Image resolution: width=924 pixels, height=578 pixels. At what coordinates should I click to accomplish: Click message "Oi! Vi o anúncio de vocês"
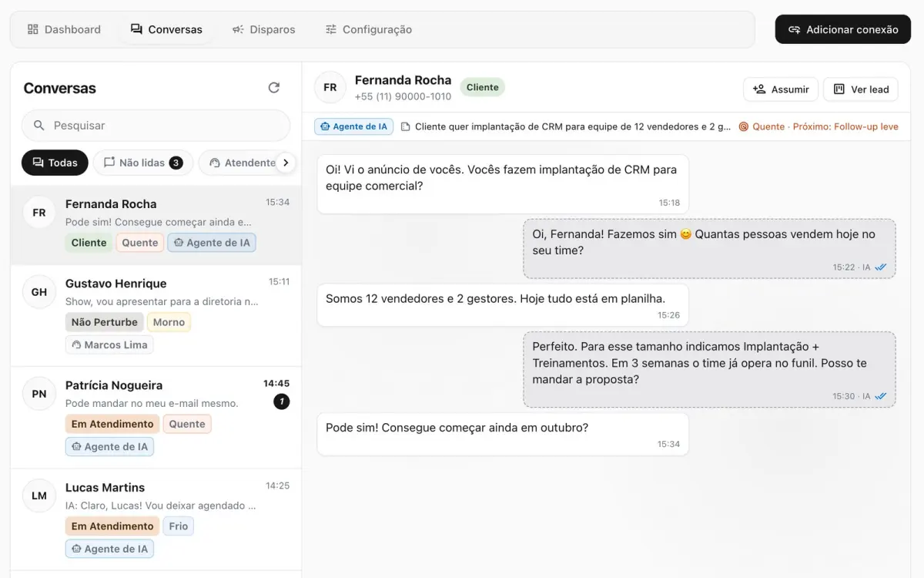(x=503, y=184)
